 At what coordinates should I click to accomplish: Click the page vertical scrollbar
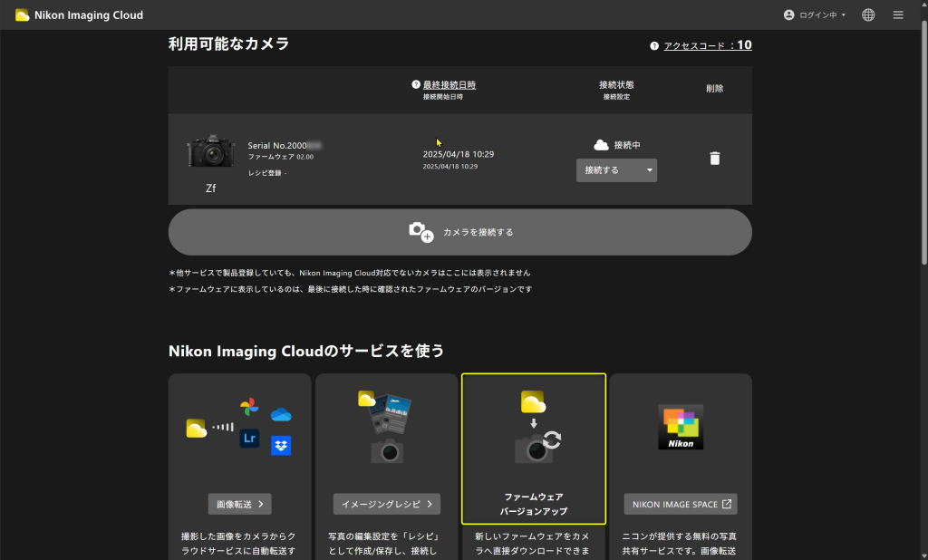[923, 142]
